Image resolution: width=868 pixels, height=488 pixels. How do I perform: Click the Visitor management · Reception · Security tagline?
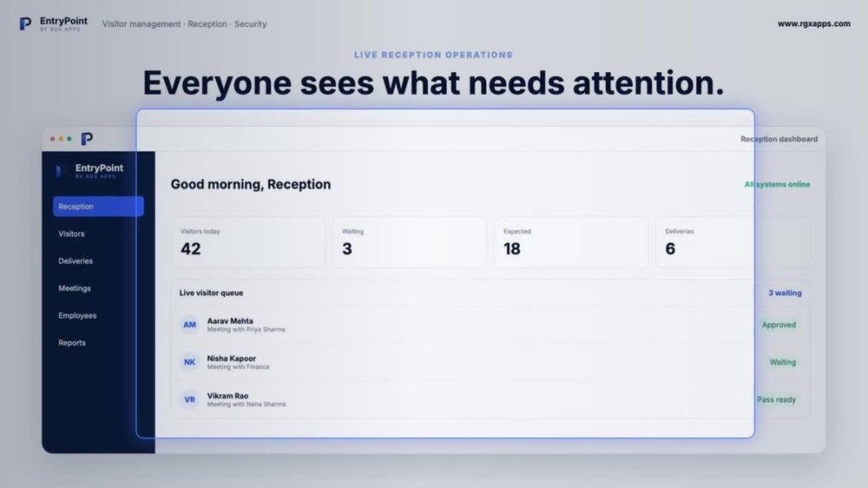click(184, 23)
